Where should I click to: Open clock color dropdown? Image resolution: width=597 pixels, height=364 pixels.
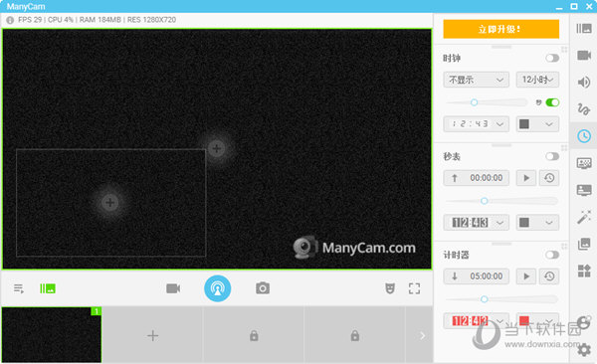tap(537, 124)
